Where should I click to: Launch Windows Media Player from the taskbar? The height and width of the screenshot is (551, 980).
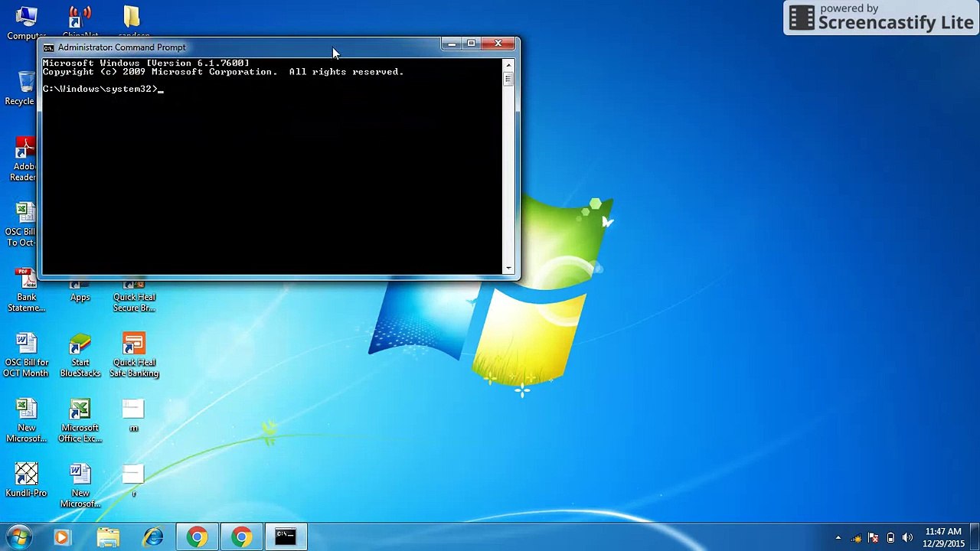pyautogui.click(x=62, y=537)
